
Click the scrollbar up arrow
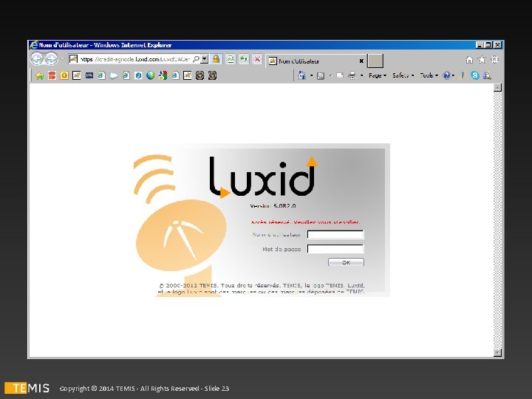pos(497,87)
